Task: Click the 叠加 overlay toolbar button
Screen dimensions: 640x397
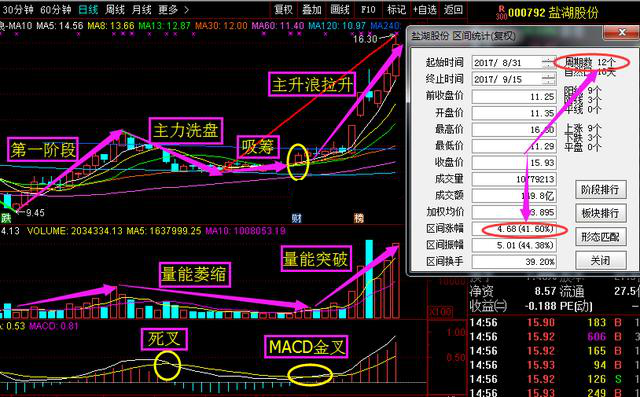Action: (312, 9)
